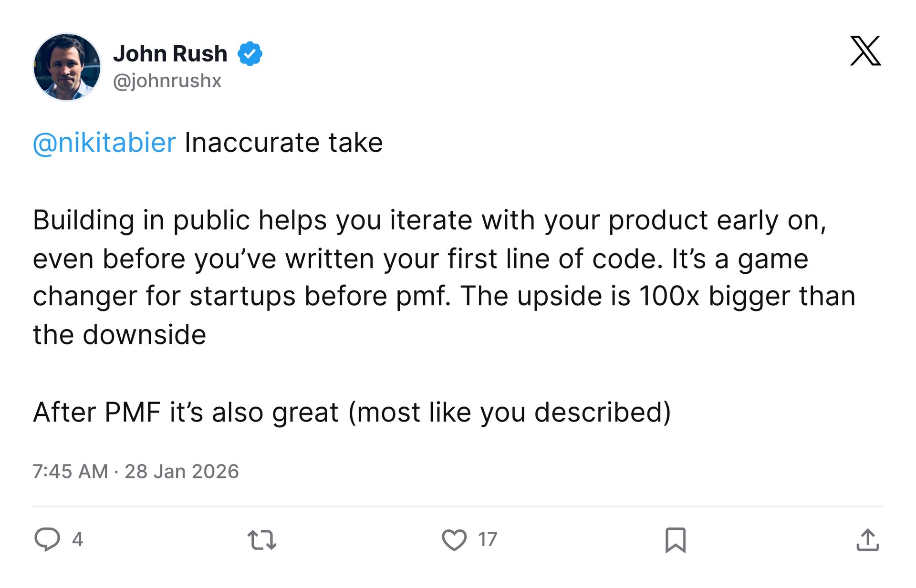Click the John Rush display name
This screenshot has width=916, height=588.
click(170, 53)
